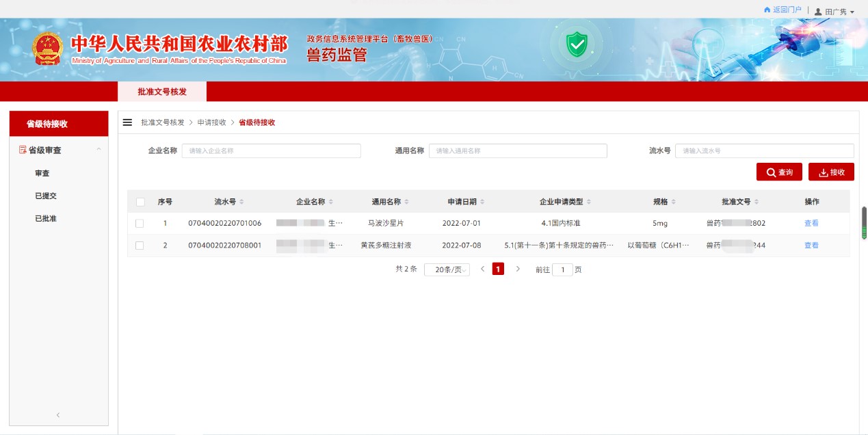Viewport: 868px width, 435px height.
Task: Open the 20条/页 page size dropdown
Action: coord(447,270)
